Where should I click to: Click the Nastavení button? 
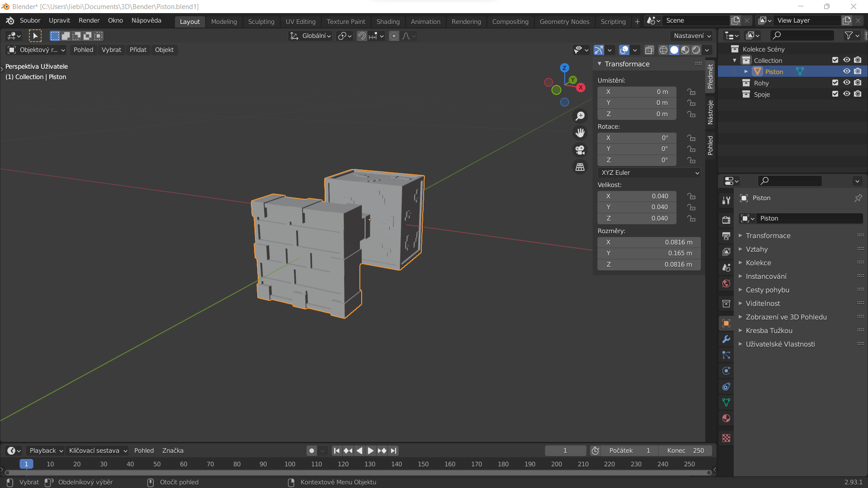(690, 35)
